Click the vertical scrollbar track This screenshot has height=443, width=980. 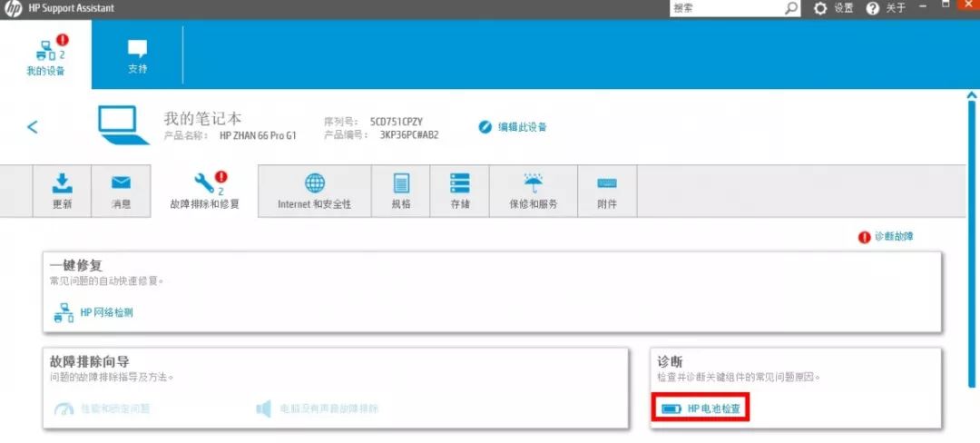point(971,243)
